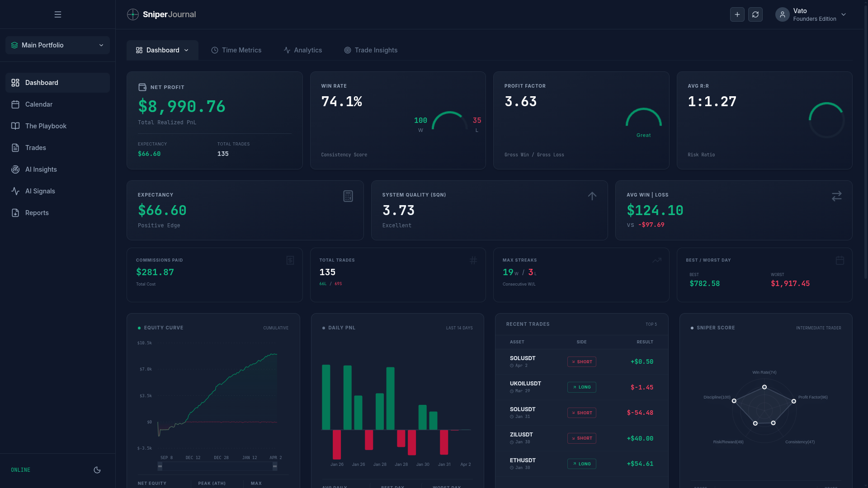Click the ONLINE status indicator
868x488 pixels.
pyautogui.click(x=21, y=470)
